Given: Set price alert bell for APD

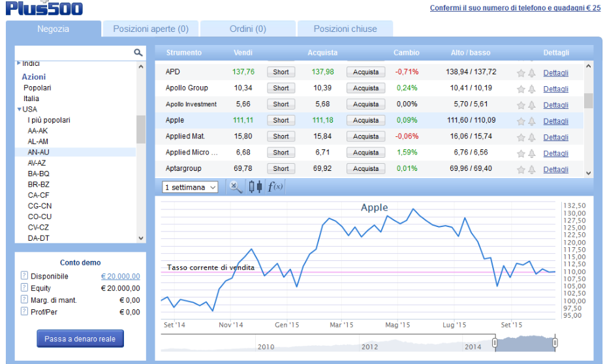Looking at the screenshot, I should [x=532, y=73].
